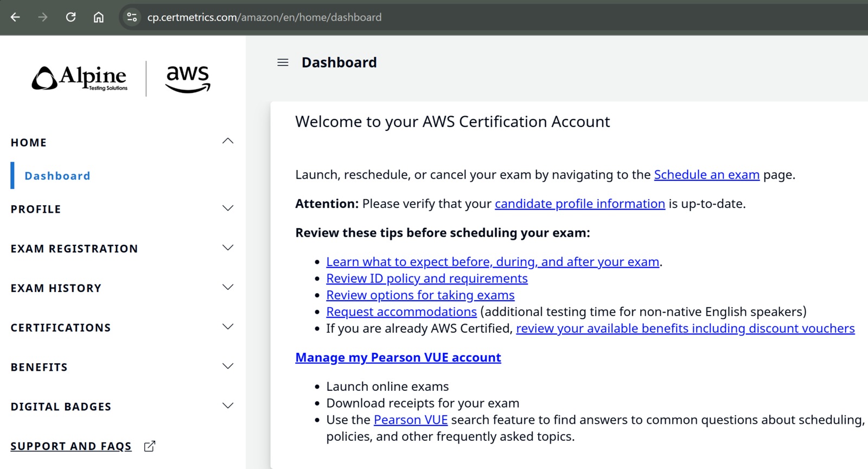Click Manage my Pearson VUE account link
The image size is (868, 469).
(x=398, y=358)
